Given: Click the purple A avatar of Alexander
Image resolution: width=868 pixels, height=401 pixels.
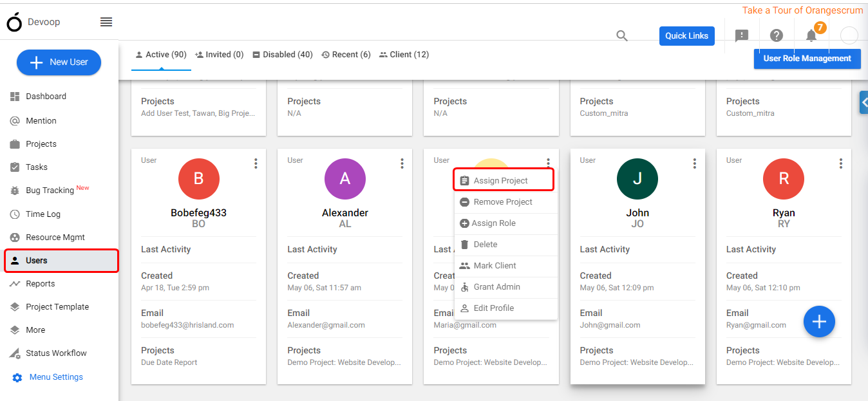Looking at the screenshot, I should (x=345, y=179).
